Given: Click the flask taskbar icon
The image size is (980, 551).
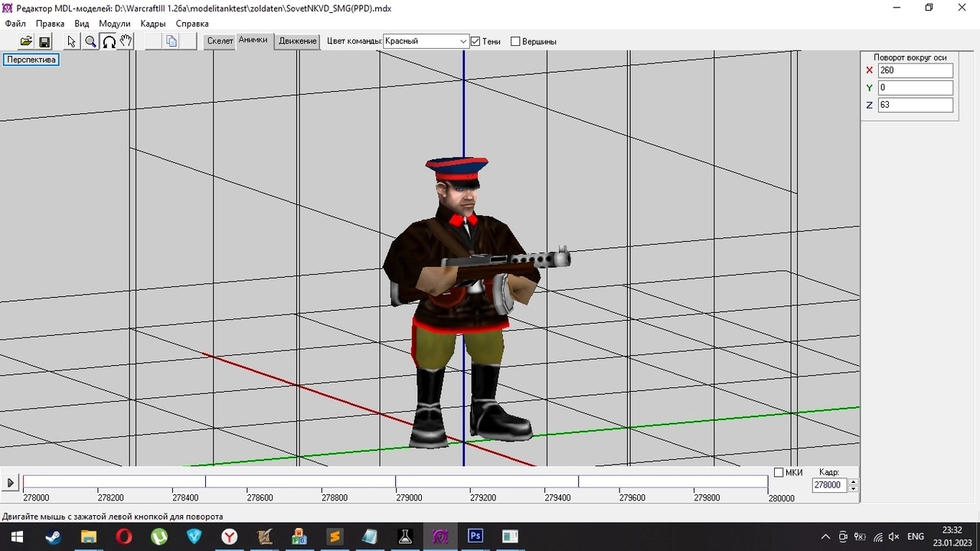Looking at the screenshot, I should (405, 536).
